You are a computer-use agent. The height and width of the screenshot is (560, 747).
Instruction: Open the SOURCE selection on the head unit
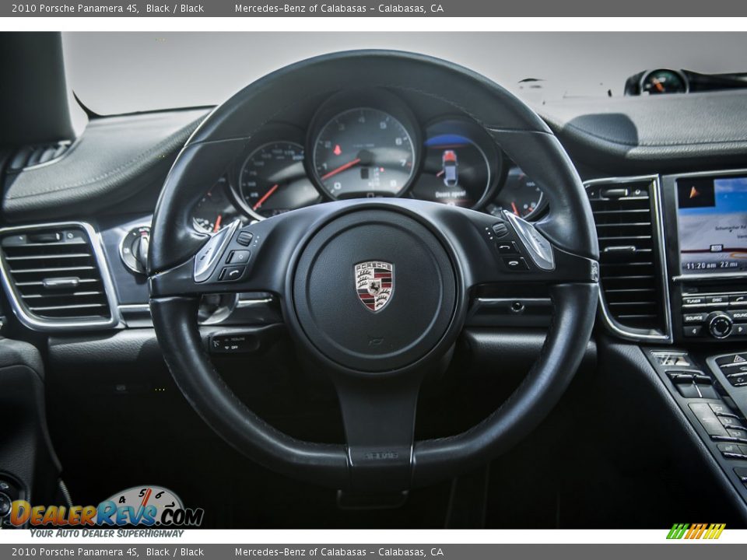(x=694, y=317)
